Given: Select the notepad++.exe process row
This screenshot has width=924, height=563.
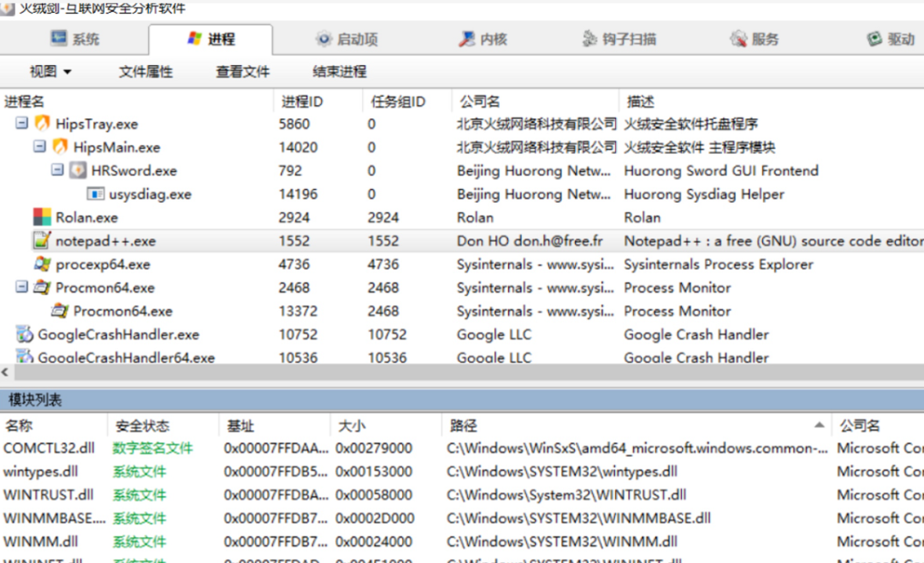Looking at the screenshot, I should [x=462, y=240].
